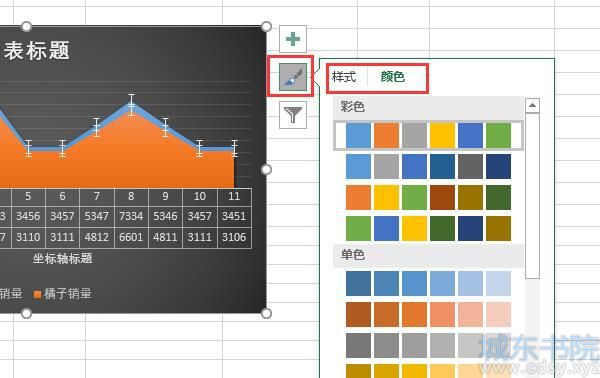Click the 彩色 section header
Image resolution: width=600 pixels, height=378 pixels.
(x=428, y=107)
